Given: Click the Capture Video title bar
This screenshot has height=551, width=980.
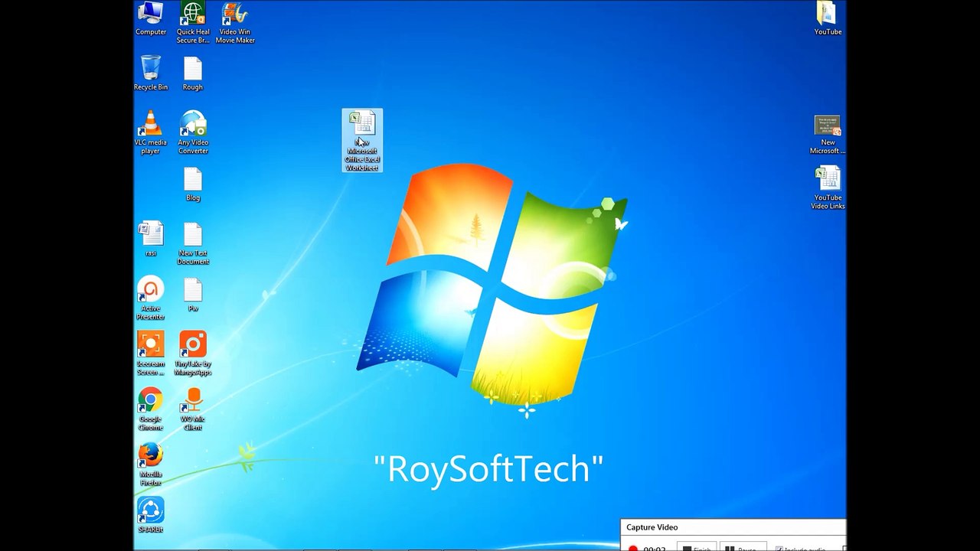Looking at the screenshot, I should click(733, 527).
